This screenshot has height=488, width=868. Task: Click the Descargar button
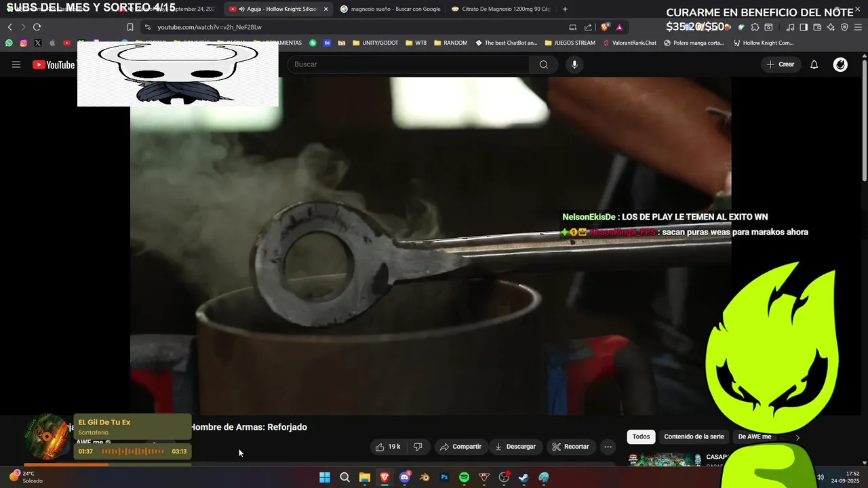click(x=515, y=447)
